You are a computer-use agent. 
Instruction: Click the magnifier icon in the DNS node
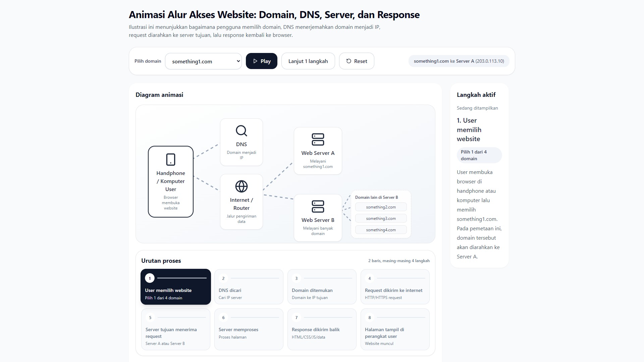click(241, 131)
